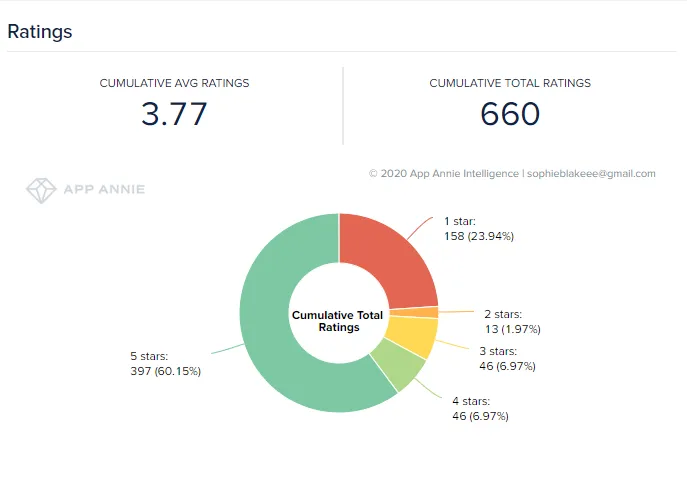687x480 pixels.
Task: Click the light green 4 stars segment
Action: coord(397,363)
